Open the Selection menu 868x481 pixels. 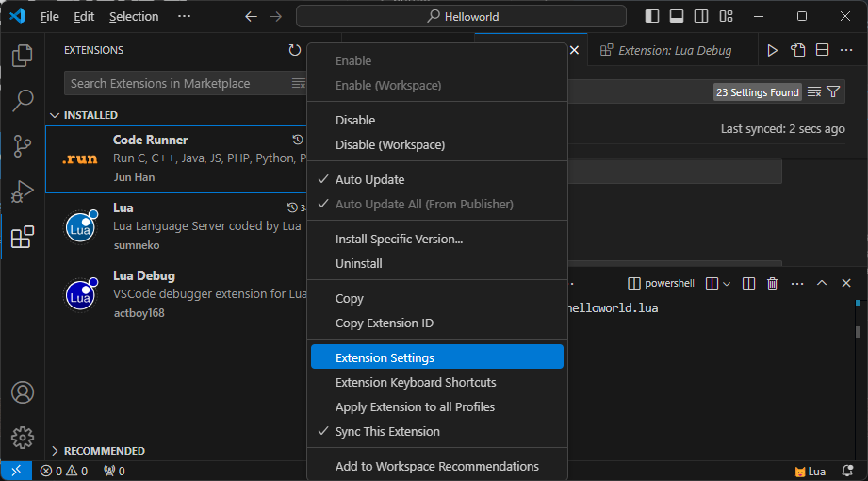tap(134, 17)
